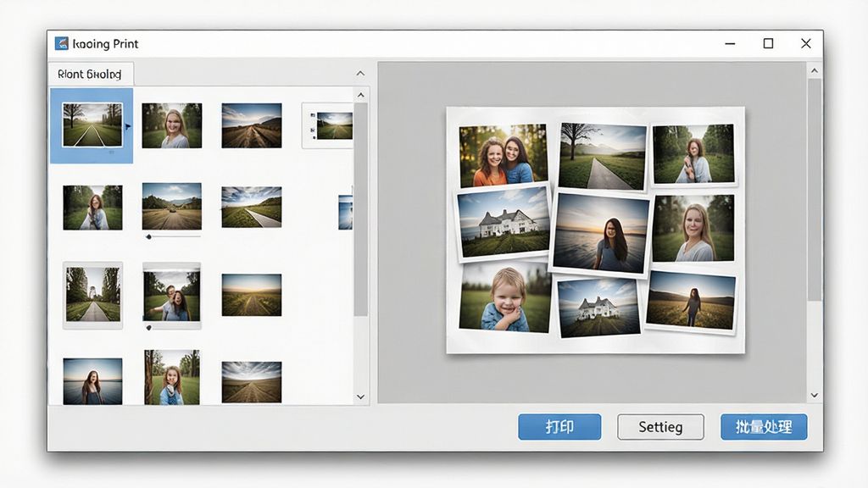Click the preview pane vertical scrollbar thumb

[815, 190]
